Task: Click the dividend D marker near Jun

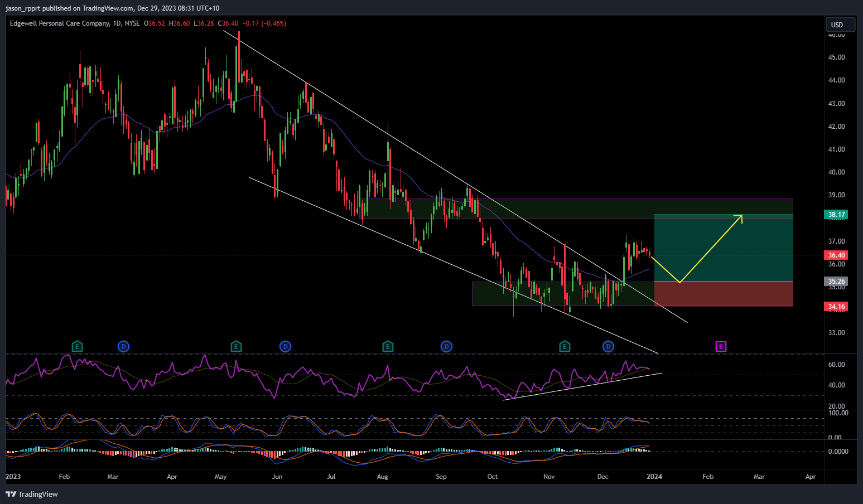Action: tap(285, 347)
